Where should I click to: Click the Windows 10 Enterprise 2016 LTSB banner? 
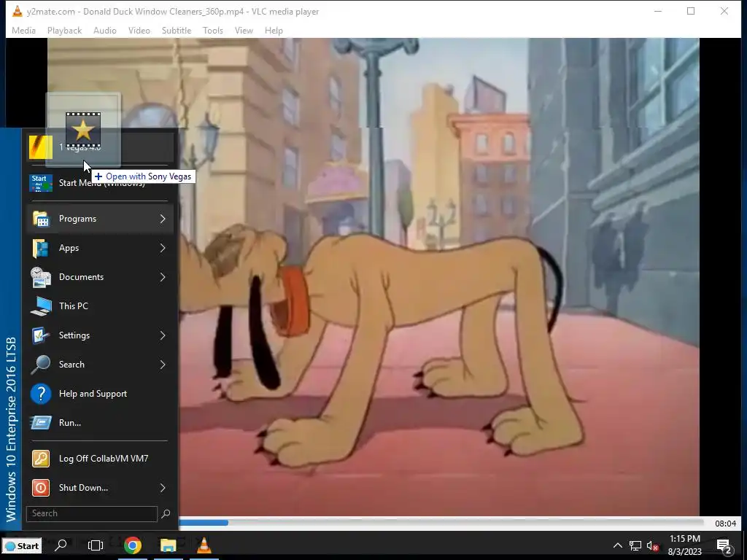pyautogui.click(x=11, y=330)
